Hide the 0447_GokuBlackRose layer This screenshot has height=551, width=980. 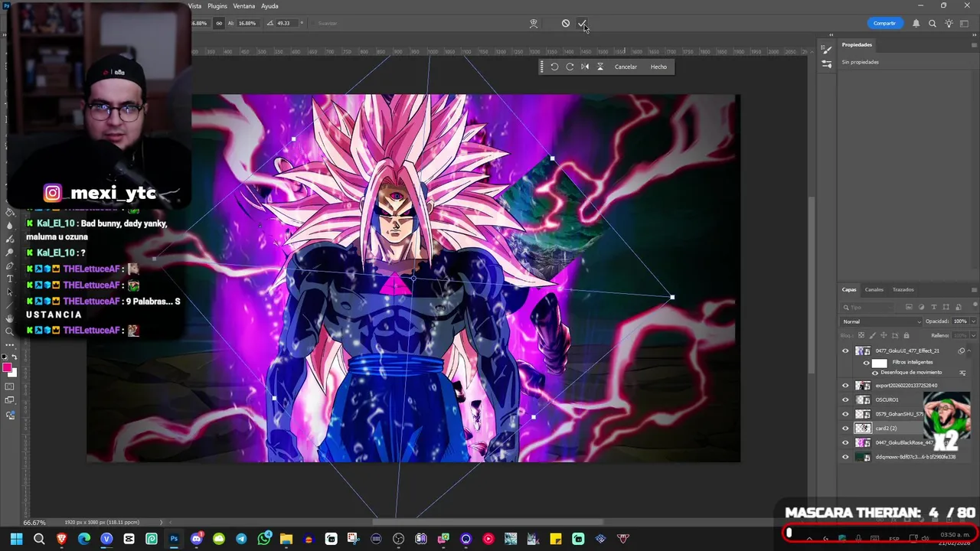[x=845, y=442]
